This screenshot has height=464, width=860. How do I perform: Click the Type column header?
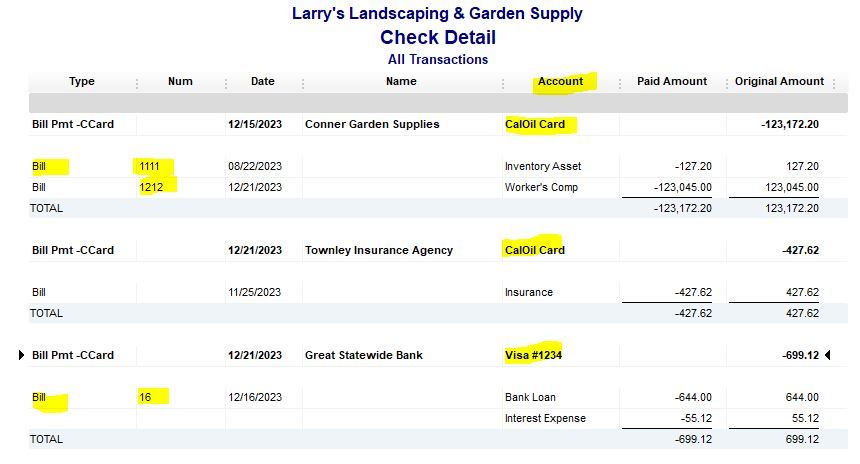82,82
